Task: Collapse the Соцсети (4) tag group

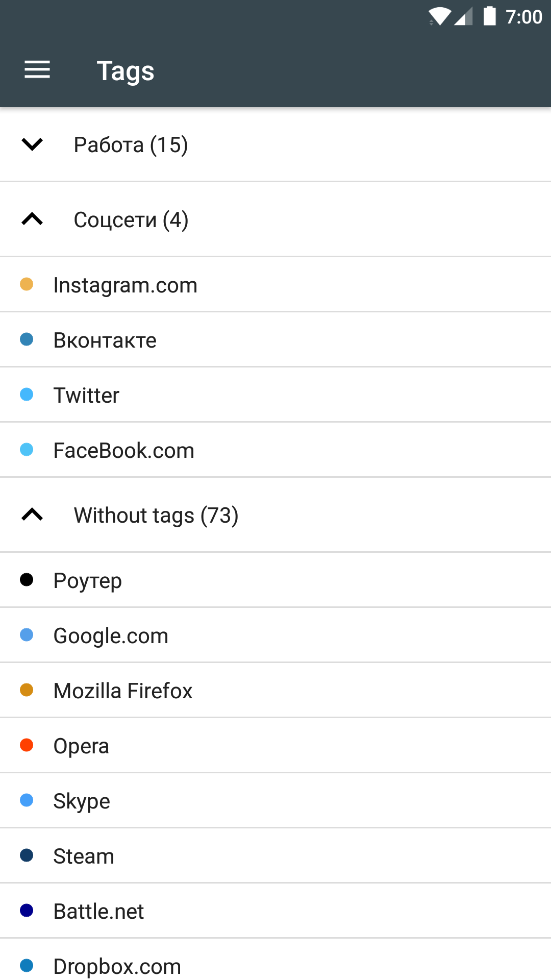Action: [x=32, y=219]
